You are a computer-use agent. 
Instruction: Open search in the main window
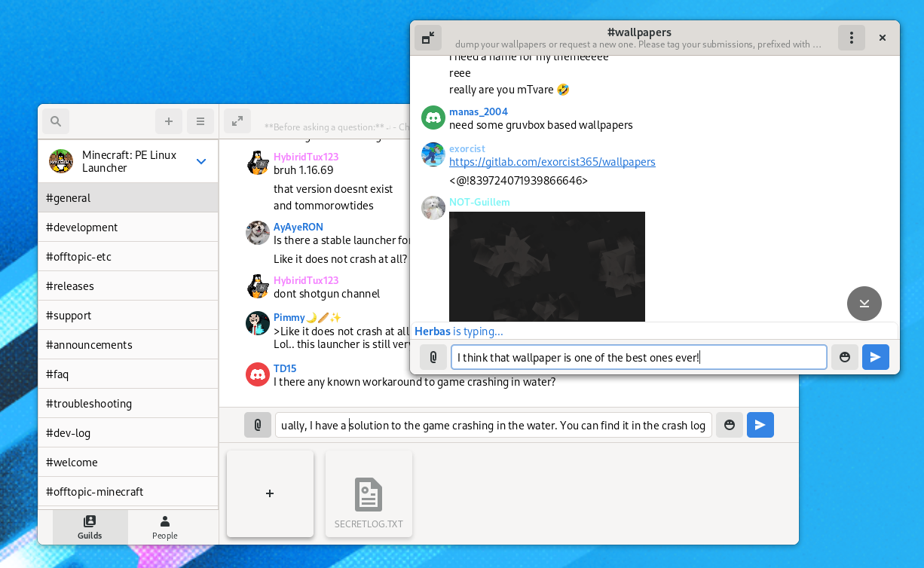click(x=56, y=121)
